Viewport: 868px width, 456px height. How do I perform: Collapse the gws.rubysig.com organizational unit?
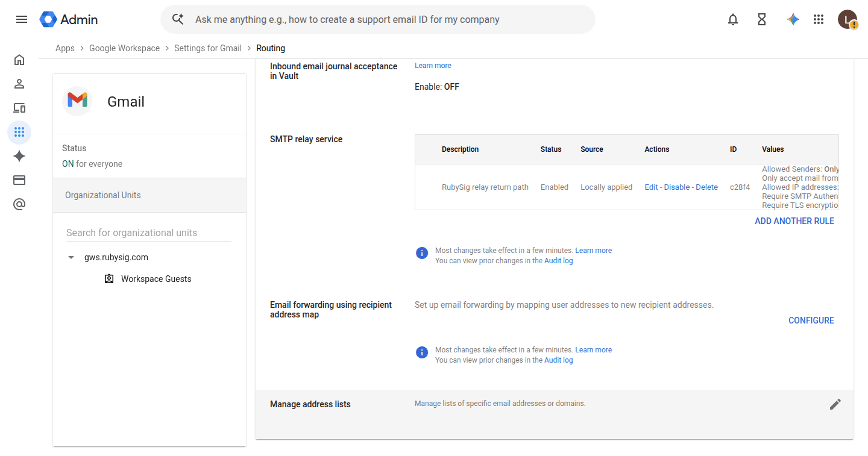click(71, 257)
